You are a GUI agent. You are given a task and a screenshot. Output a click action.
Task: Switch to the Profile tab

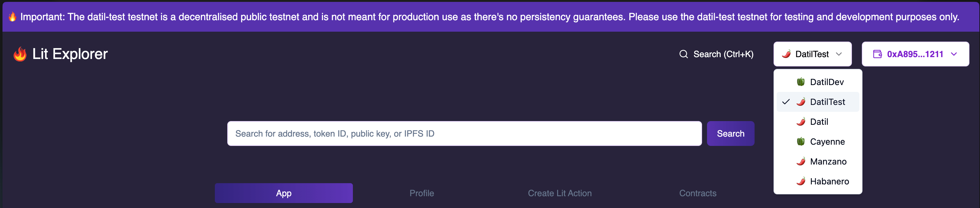click(422, 193)
